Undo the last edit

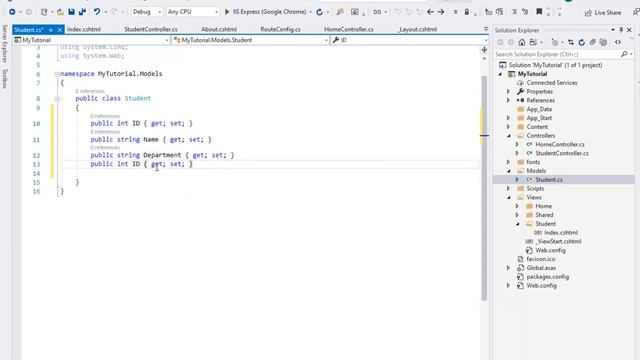point(97,12)
